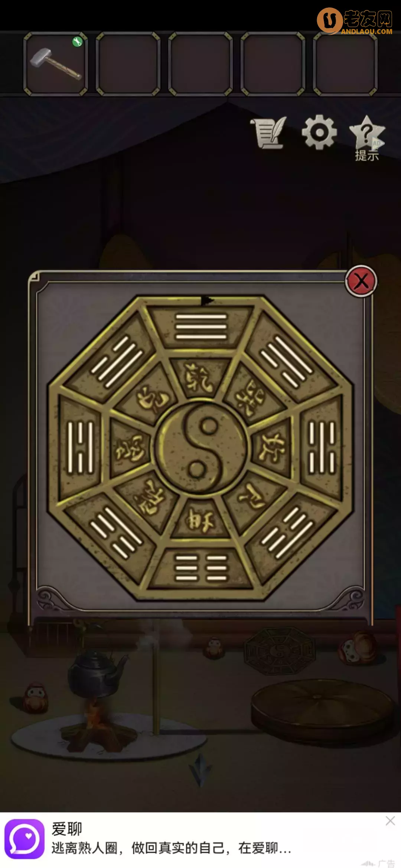Open the quill scroll notes icon
Viewport: 401px width, 868px height.
click(269, 133)
